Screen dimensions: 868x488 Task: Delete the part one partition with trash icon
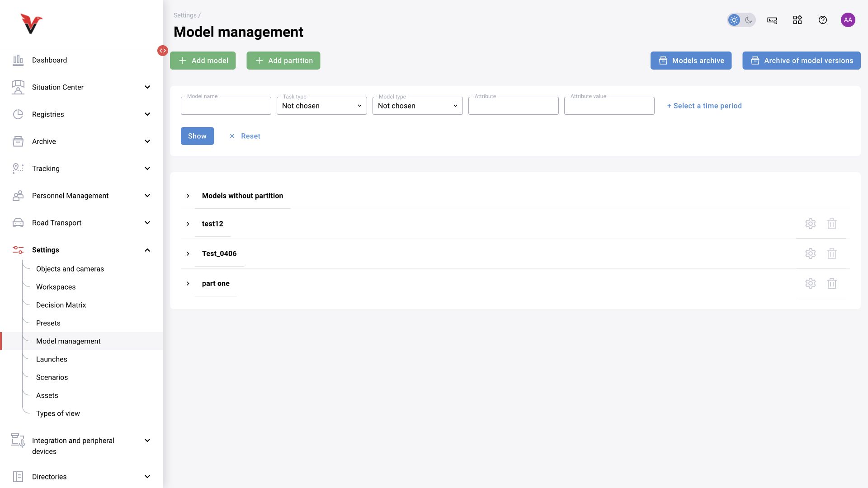[832, 283]
